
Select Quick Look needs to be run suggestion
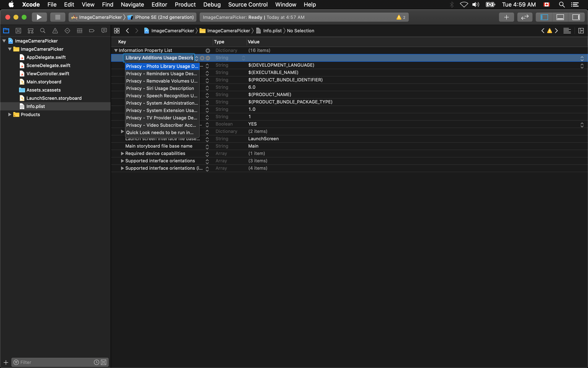pyautogui.click(x=162, y=132)
